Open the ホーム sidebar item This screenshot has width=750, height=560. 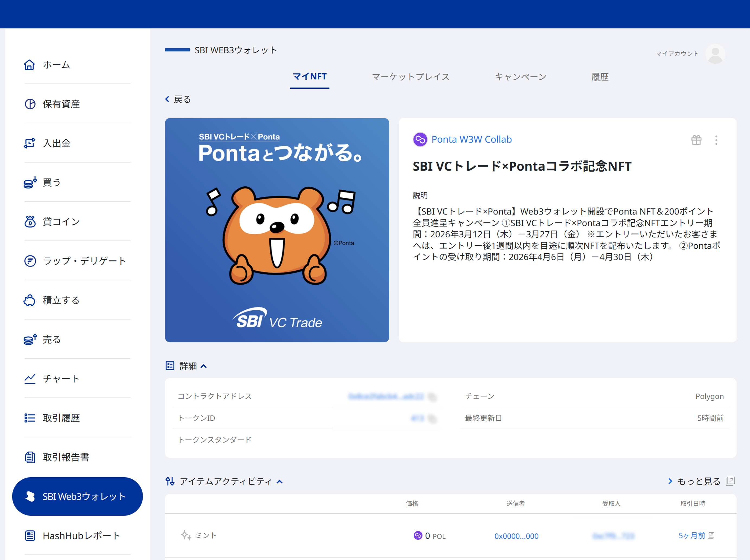(77, 65)
